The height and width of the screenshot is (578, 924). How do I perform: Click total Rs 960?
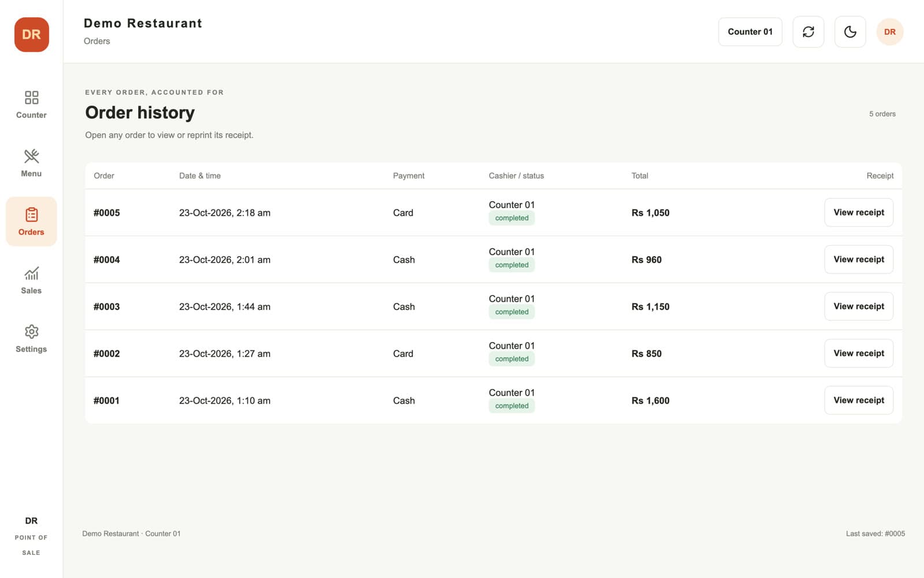646,260
